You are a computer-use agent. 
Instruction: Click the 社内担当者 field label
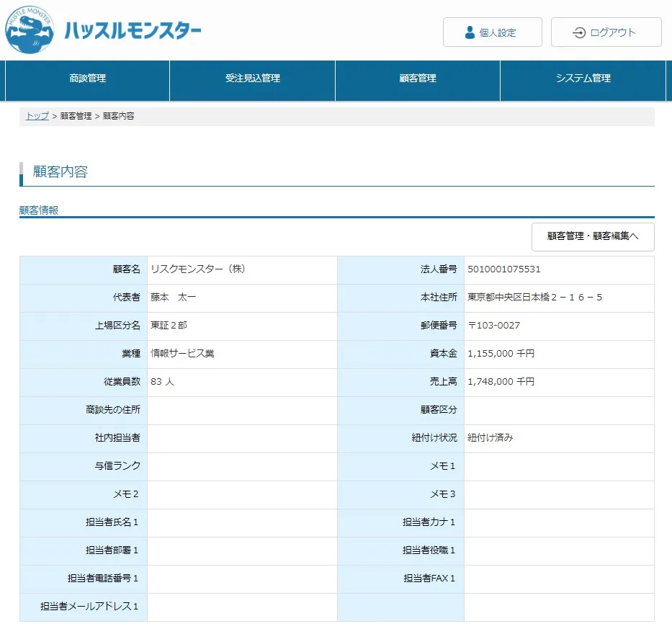(x=117, y=437)
